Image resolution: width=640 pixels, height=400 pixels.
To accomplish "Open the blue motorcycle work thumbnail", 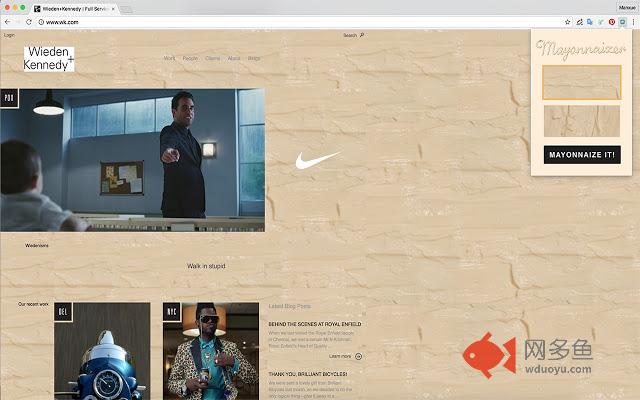I will pos(102,351).
